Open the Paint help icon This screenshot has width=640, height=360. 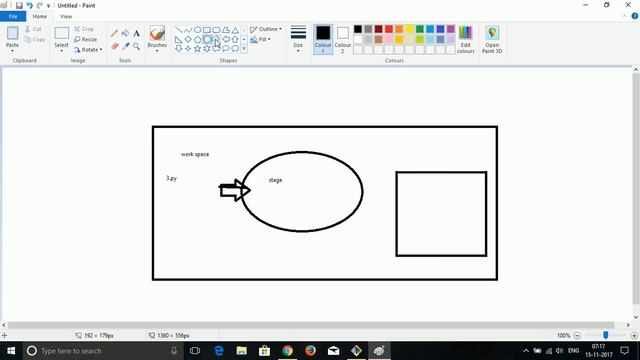coord(635,16)
